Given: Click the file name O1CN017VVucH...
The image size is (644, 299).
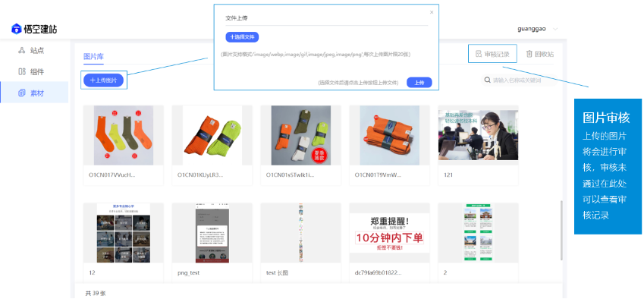Looking at the screenshot, I should coord(112,175).
